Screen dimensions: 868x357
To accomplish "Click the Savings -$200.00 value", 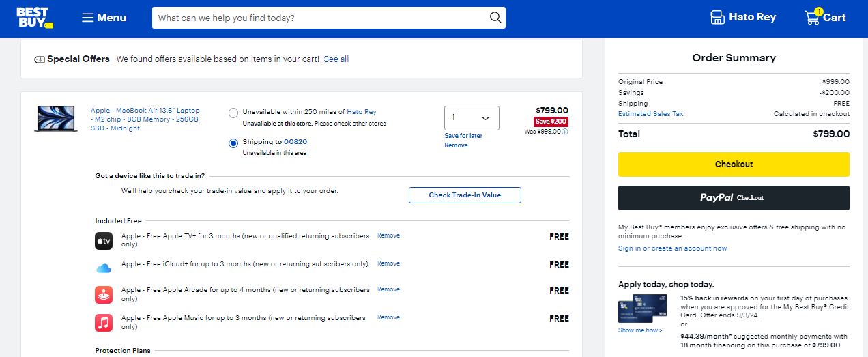I will coord(835,92).
